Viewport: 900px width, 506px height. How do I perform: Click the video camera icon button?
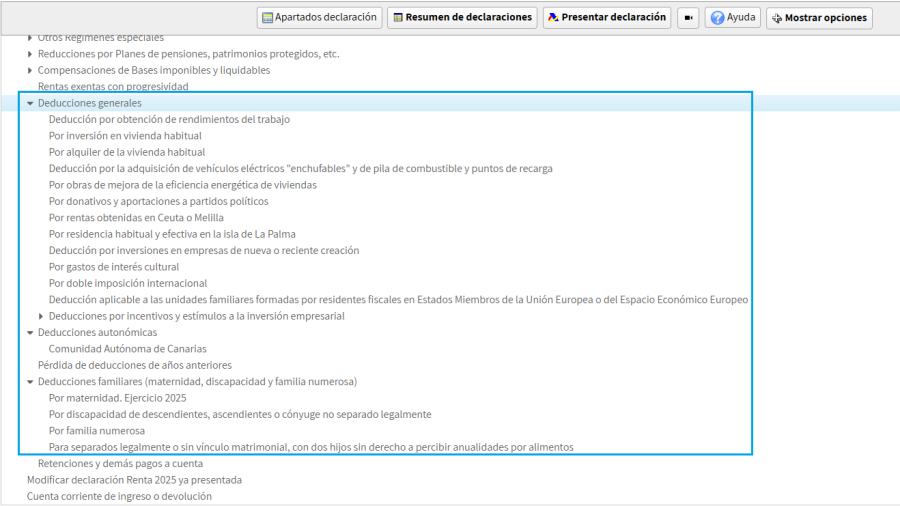click(x=688, y=18)
